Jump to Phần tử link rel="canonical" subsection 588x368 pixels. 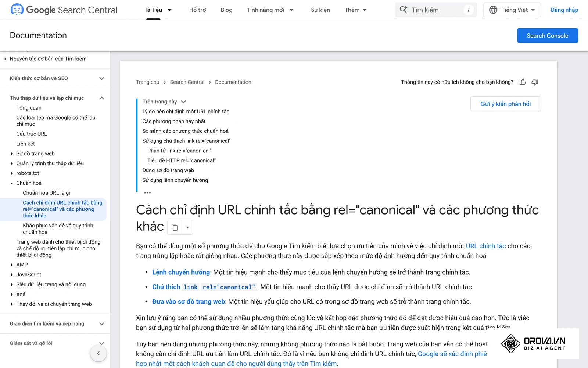tap(179, 151)
